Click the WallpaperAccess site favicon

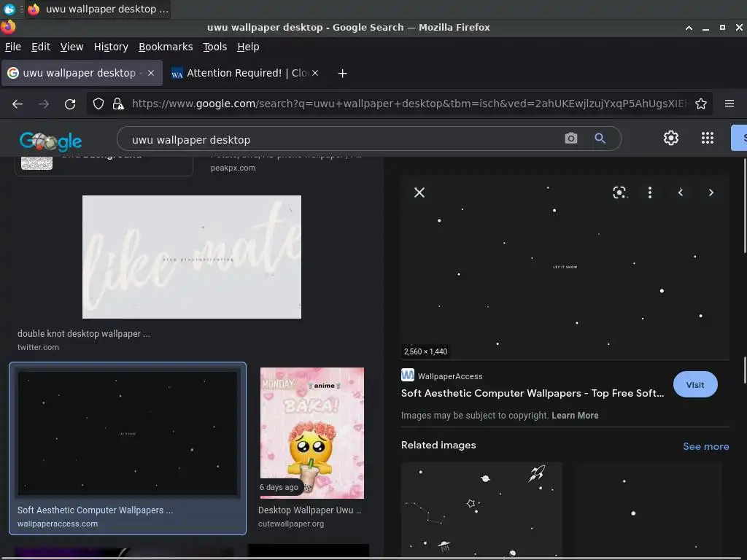pos(407,376)
